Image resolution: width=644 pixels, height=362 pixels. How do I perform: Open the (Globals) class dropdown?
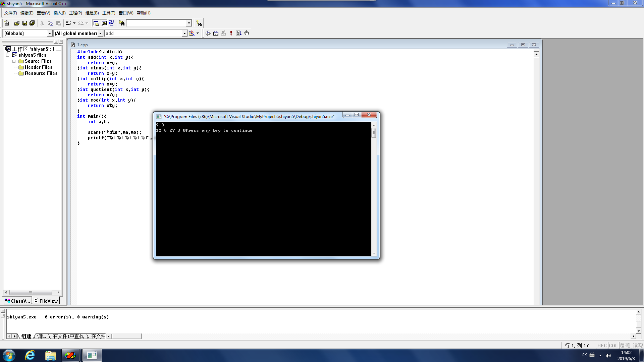[x=50, y=33]
